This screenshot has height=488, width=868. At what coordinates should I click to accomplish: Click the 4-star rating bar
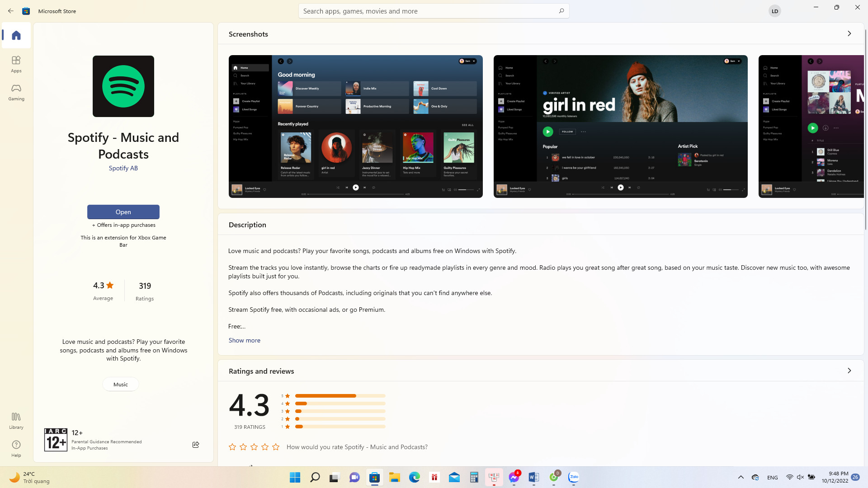click(340, 404)
